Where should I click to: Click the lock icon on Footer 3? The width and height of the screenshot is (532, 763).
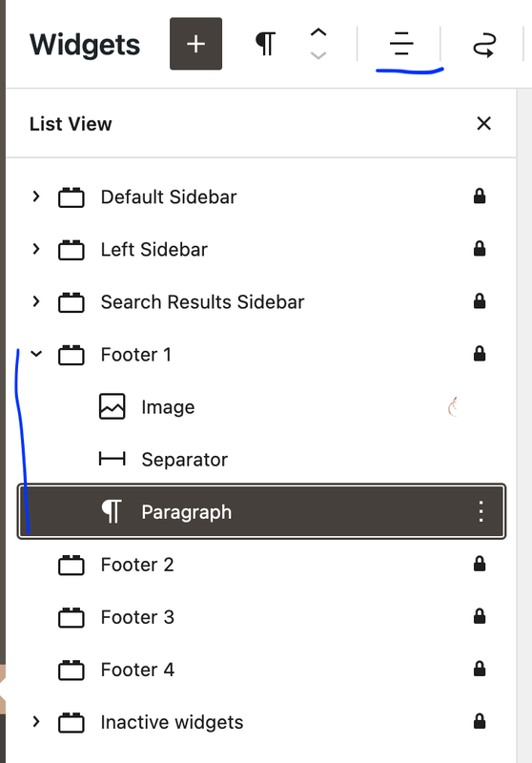[480, 616]
